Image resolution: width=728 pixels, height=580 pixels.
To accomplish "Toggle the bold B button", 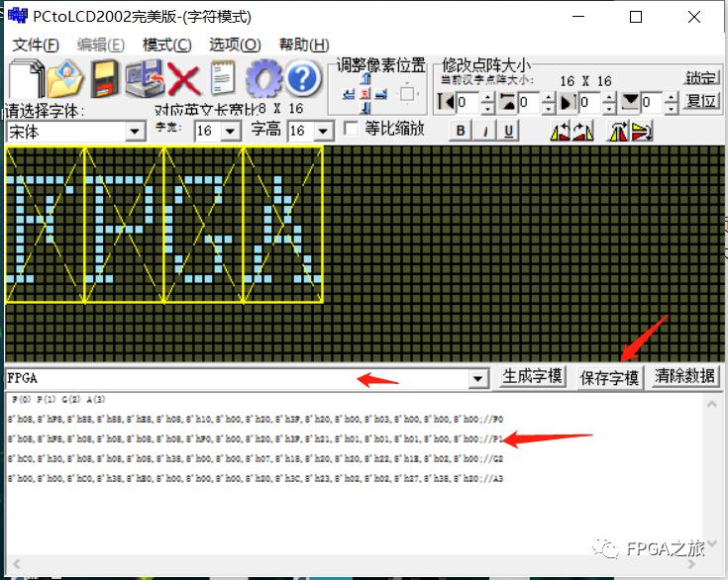I will click(x=461, y=131).
